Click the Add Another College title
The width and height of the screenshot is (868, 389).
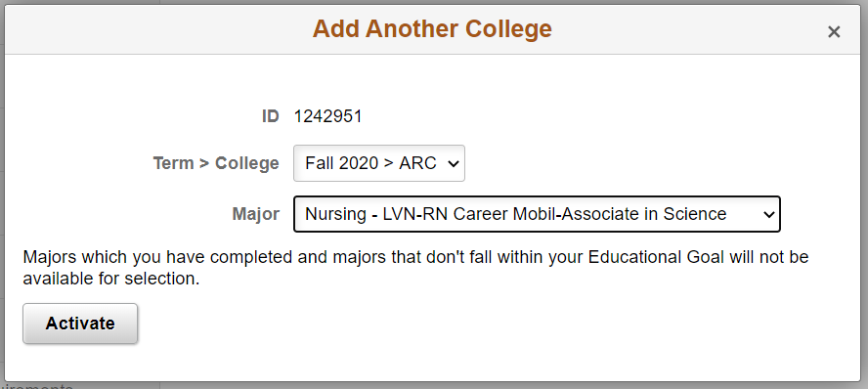pyautogui.click(x=432, y=28)
